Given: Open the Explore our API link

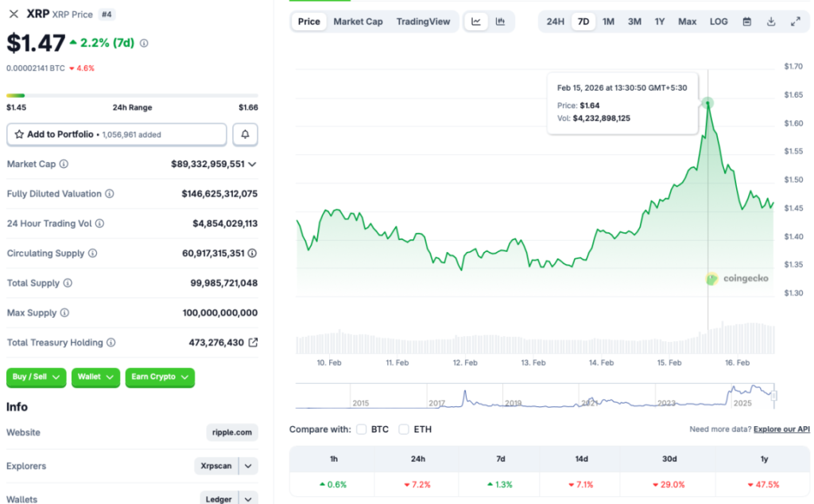Looking at the screenshot, I should coord(781,429).
